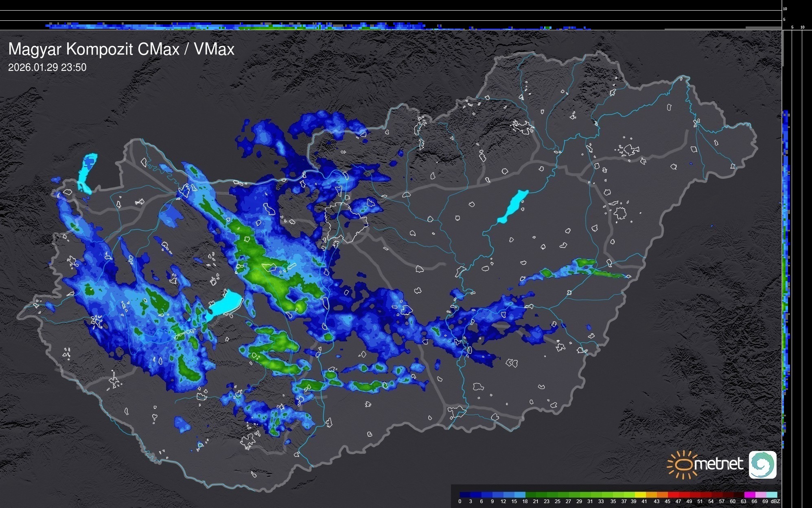Click the Magyar Kompozit CMax / VMax title
812x508 pixels.
coord(121,49)
